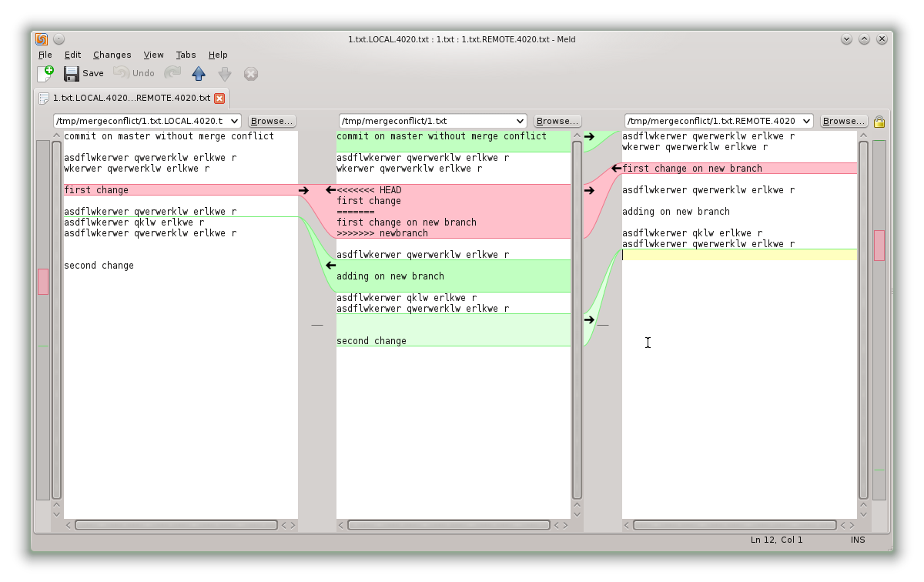Close the 1.txt.LOCAL.4020 comparison tab
The width and height of the screenshot is (924, 582).
click(219, 99)
